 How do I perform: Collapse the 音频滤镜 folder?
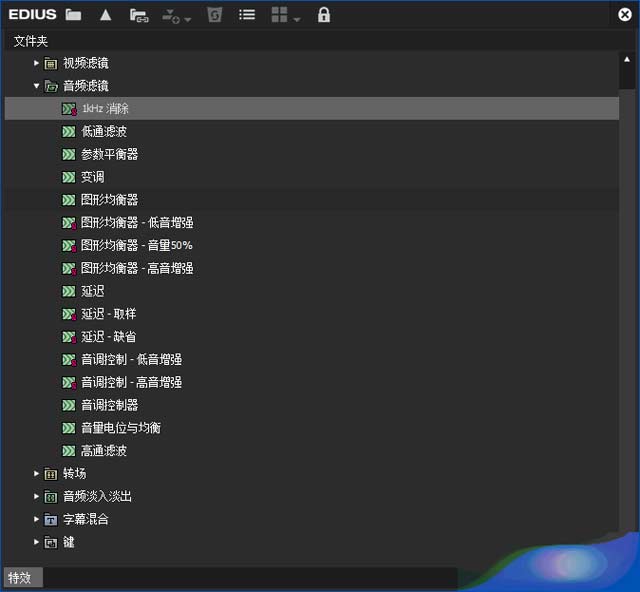point(36,86)
